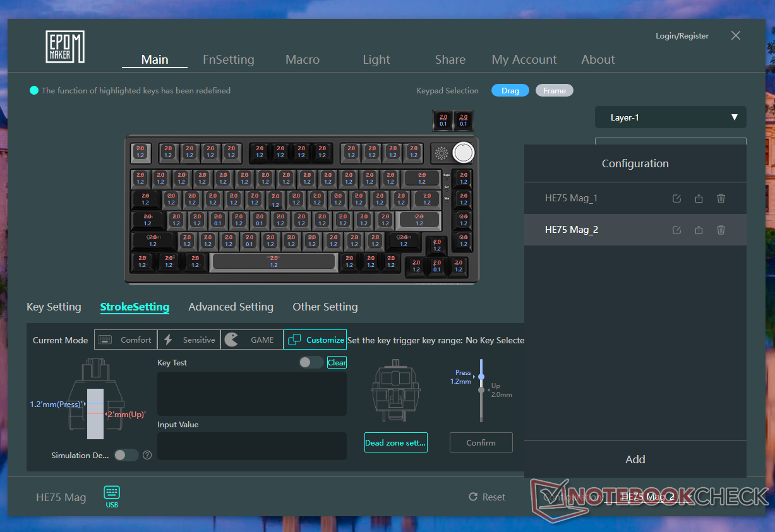This screenshot has width=775, height=532.
Task: Select the spacebar on the keyboard
Action: [x=273, y=262]
